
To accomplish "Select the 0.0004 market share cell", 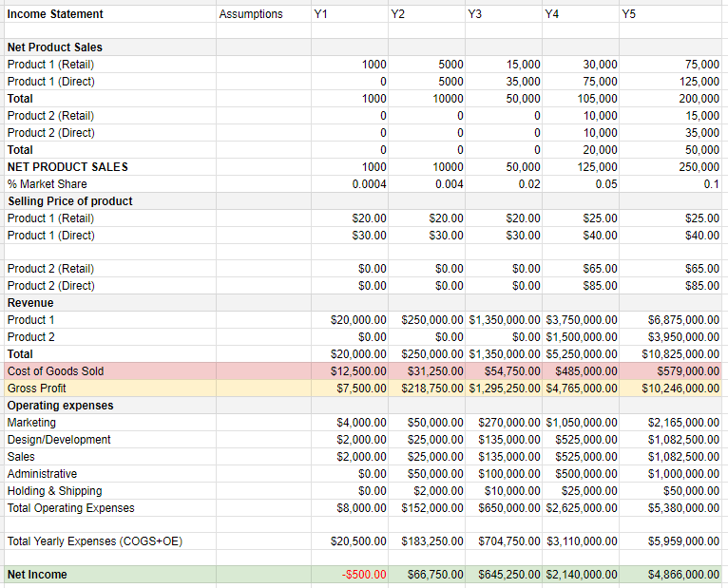I will coord(350,184).
